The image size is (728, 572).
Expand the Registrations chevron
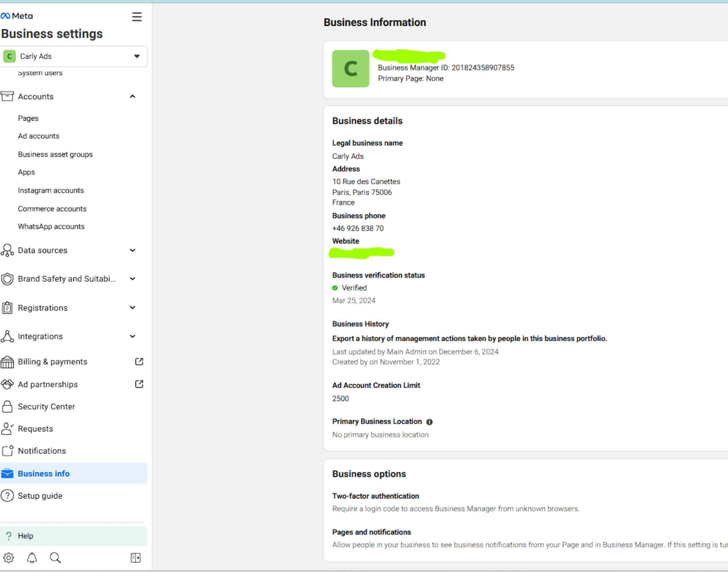(x=133, y=307)
